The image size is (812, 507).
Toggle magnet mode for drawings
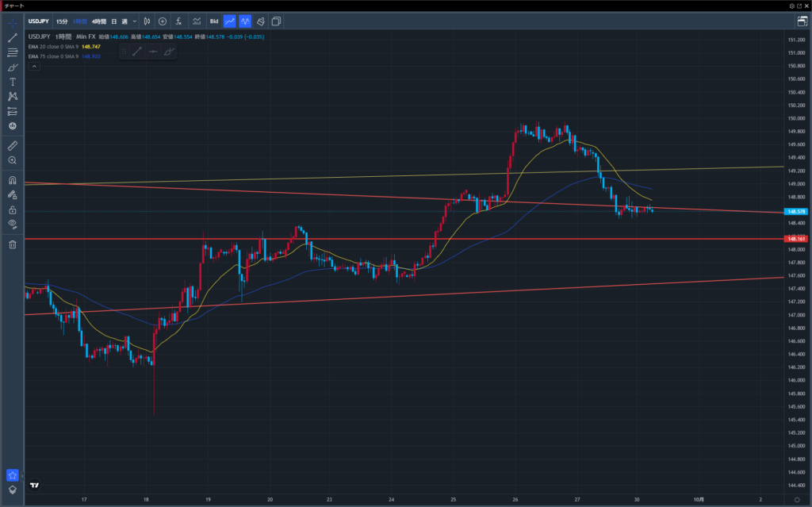pyautogui.click(x=12, y=180)
